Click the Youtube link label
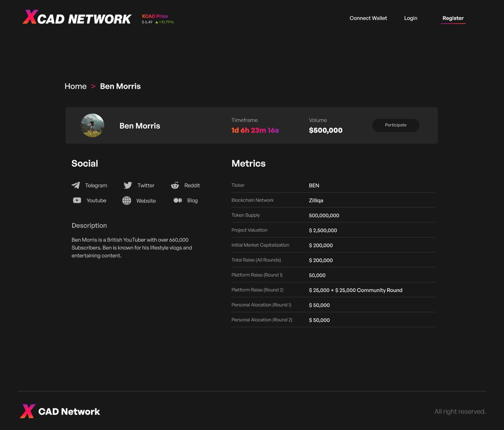 [x=96, y=200]
